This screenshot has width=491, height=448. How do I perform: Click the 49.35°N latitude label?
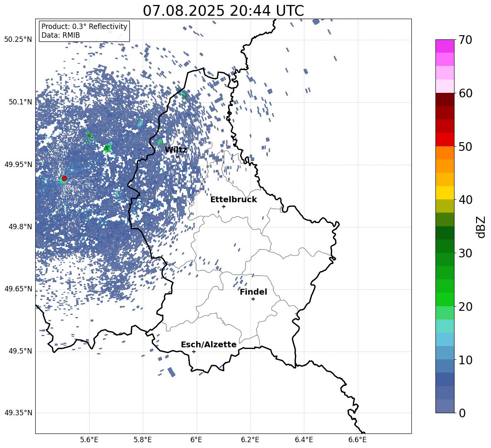click(18, 413)
